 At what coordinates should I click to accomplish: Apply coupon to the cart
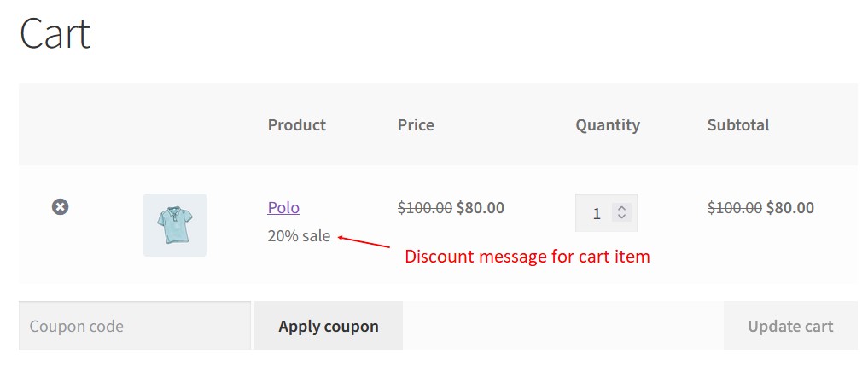(329, 326)
